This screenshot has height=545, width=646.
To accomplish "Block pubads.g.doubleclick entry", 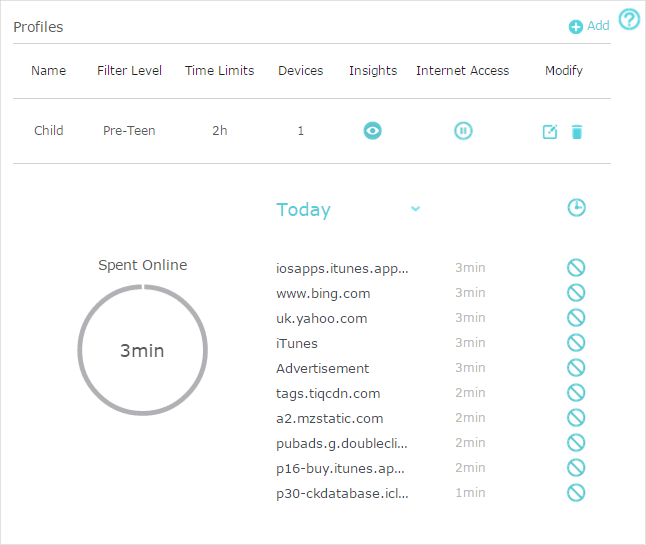I will tap(576, 443).
